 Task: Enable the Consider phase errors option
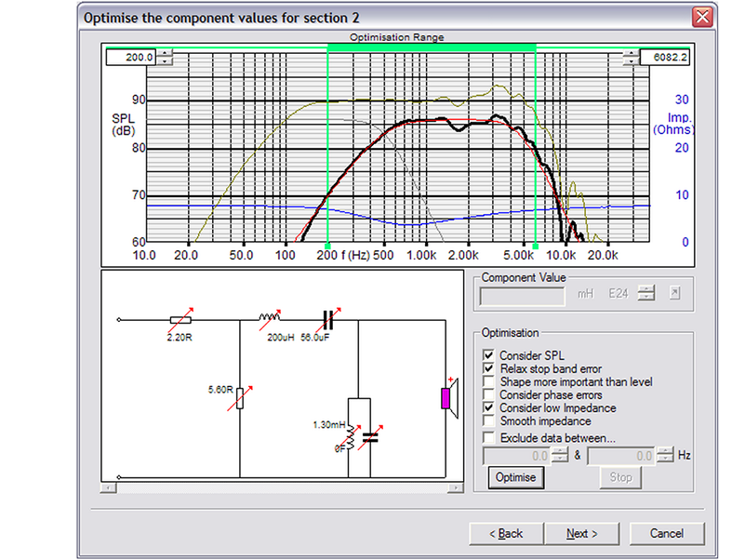pyautogui.click(x=489, y=395)
